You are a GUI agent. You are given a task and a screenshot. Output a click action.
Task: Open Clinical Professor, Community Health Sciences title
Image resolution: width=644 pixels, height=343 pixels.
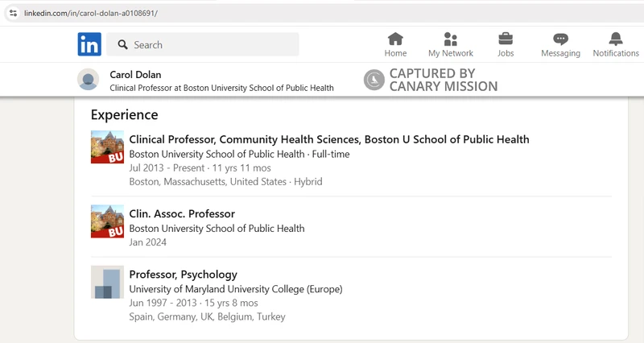[329, 139]
